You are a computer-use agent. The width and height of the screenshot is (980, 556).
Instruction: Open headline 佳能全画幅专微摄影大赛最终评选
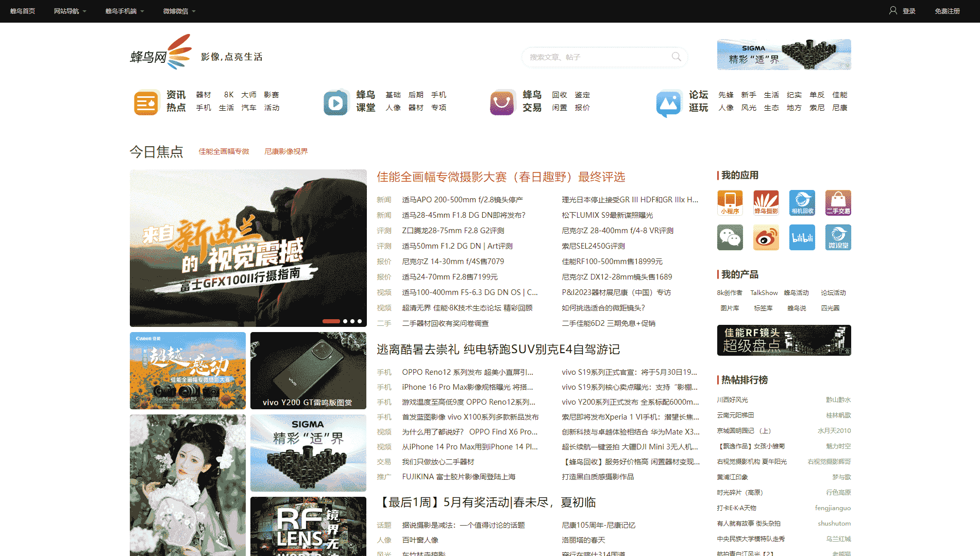pos(500,177)
